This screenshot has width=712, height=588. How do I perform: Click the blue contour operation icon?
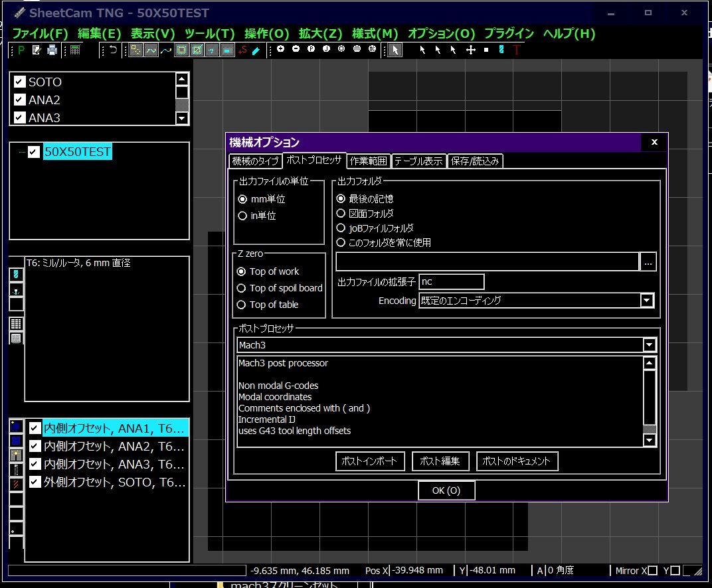pyautogui.click(x=16, y=426)
